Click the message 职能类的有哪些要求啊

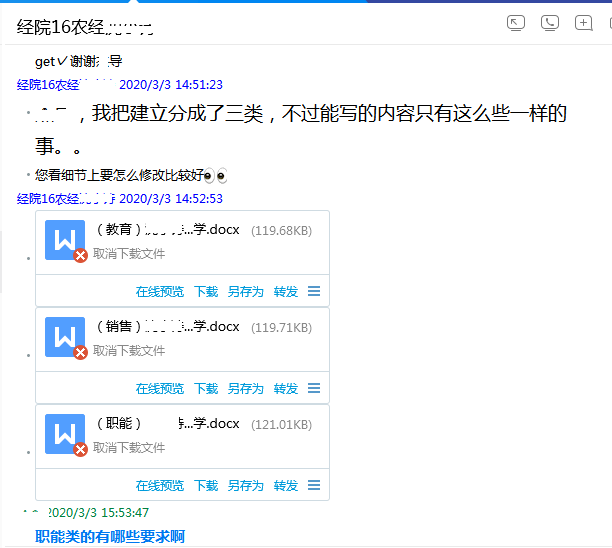click(x=110, y=537)
